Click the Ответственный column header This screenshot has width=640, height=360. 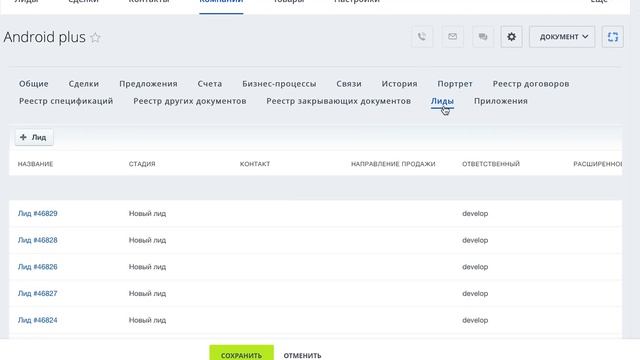pos(491,164)
